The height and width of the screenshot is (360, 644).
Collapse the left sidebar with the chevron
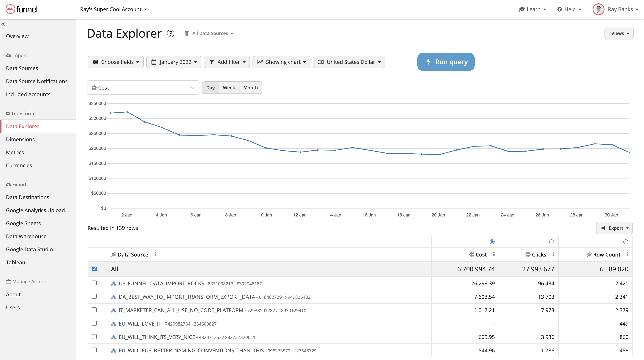pyautogui.click(x=4, y=24)
